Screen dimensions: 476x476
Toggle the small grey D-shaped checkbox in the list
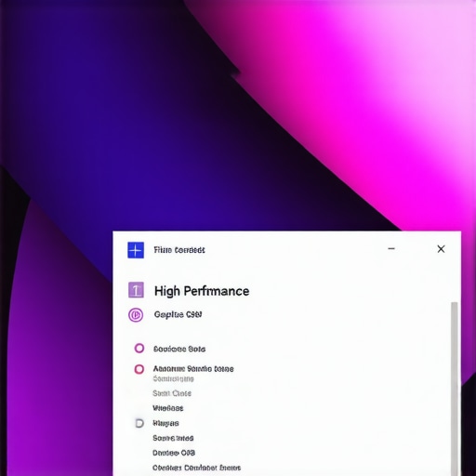coord(139,423)
